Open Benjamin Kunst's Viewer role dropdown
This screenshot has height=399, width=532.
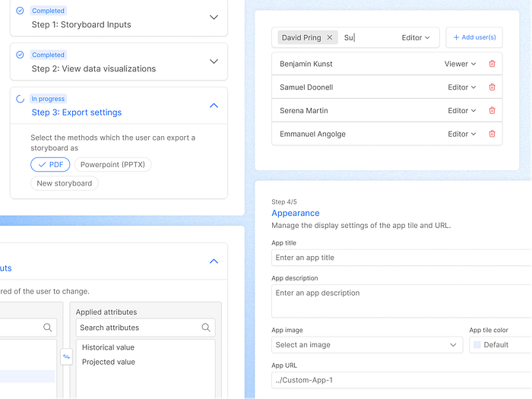click(x=461, y=64)
